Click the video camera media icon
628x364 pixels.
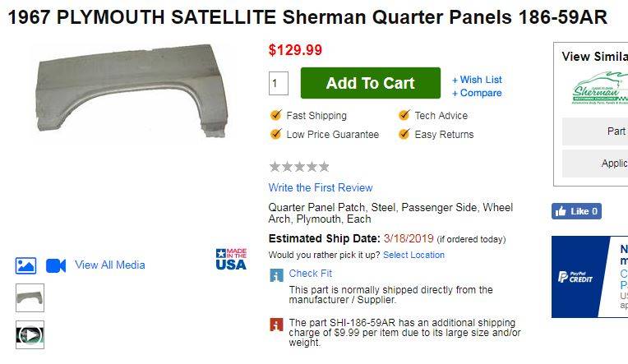click(56, 265)
